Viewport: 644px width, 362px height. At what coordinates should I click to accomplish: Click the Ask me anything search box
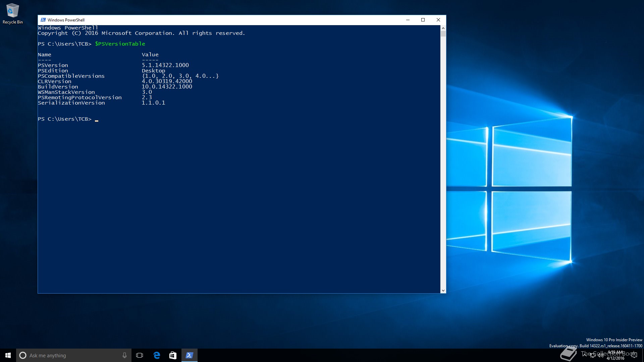(x=73, y=355)
